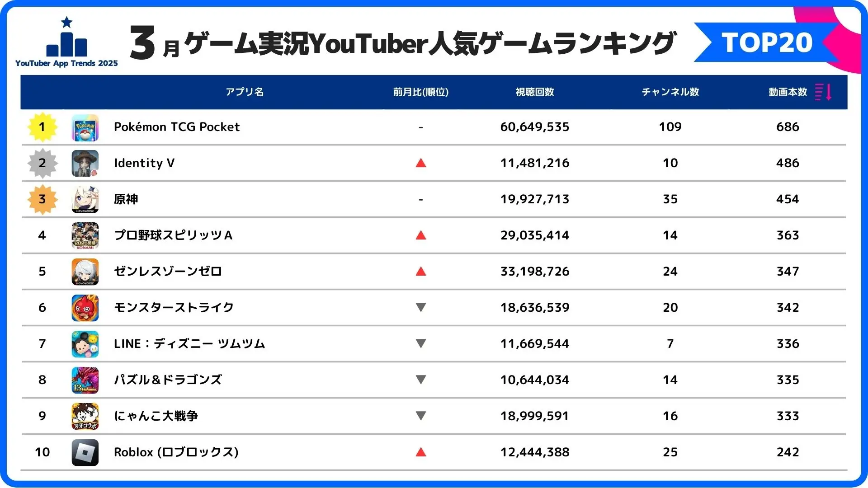The height and width of the screenshot is (488, 868).
Task: Click the YouTuber App Trends 2025 logo
Action: (66, 43)
